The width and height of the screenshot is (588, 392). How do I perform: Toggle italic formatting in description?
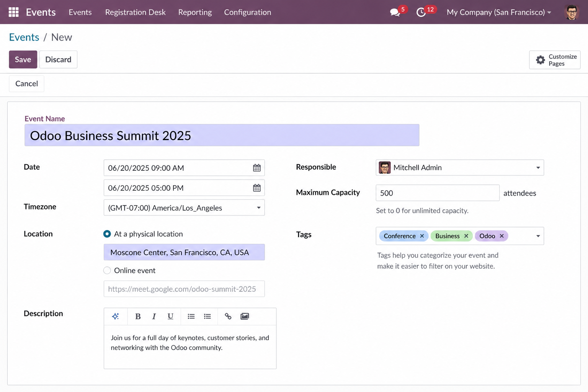pos(154,316)
